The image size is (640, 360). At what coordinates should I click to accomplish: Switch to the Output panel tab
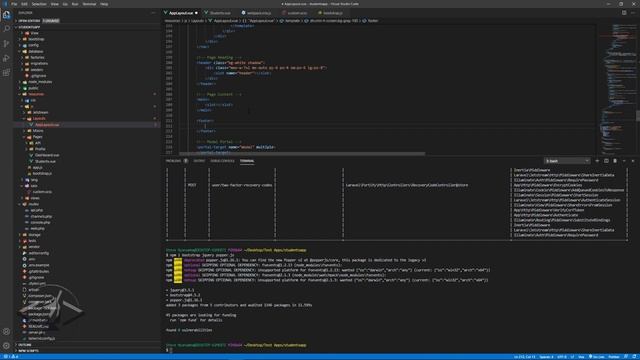199,161
